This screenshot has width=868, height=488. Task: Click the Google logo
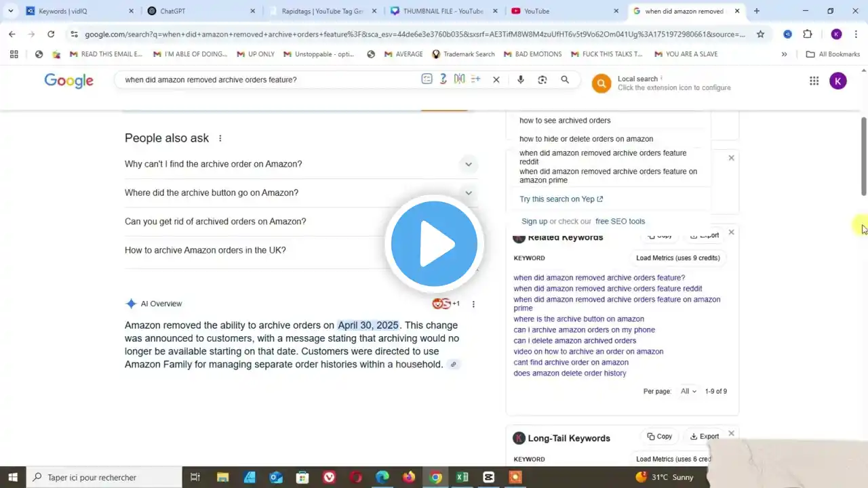(69, 81)
